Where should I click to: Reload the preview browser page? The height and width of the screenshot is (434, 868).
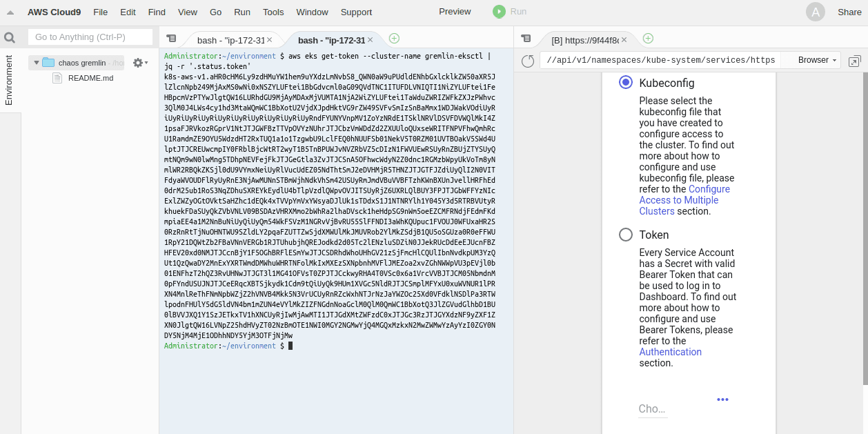point(528,61)
